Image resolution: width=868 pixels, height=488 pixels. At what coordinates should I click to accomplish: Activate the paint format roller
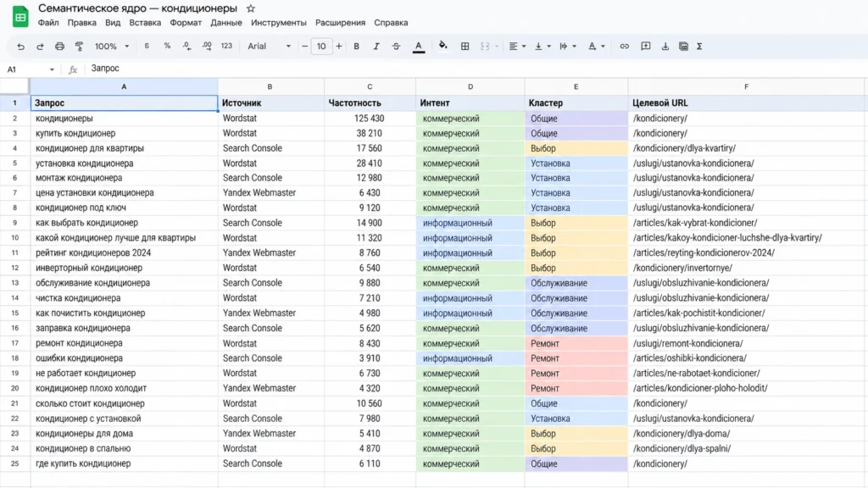(79, 47)
